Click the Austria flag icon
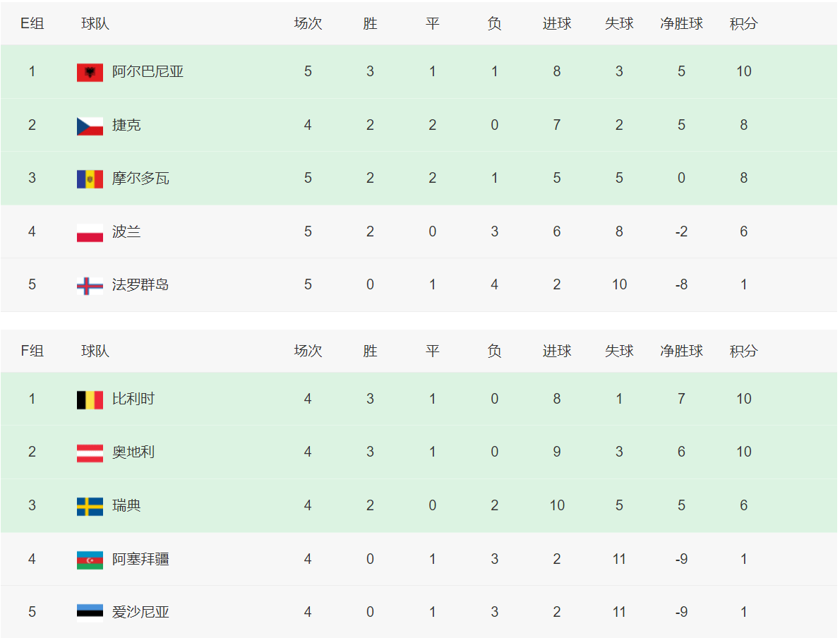The image size is (840, 638). tap(90, 452)
